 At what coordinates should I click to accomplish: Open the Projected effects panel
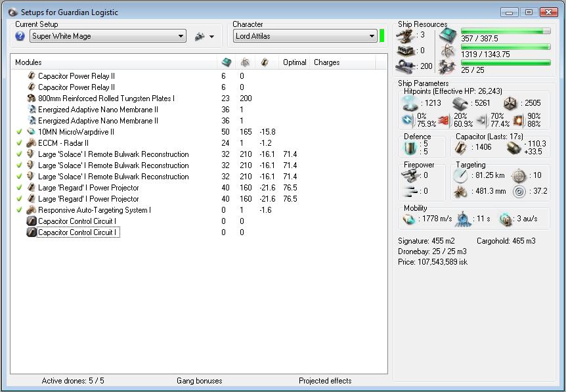coord(325,380)
